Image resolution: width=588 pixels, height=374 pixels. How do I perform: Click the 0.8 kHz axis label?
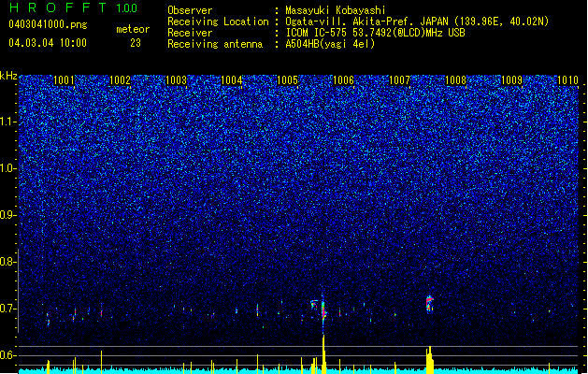click(8, 262)
